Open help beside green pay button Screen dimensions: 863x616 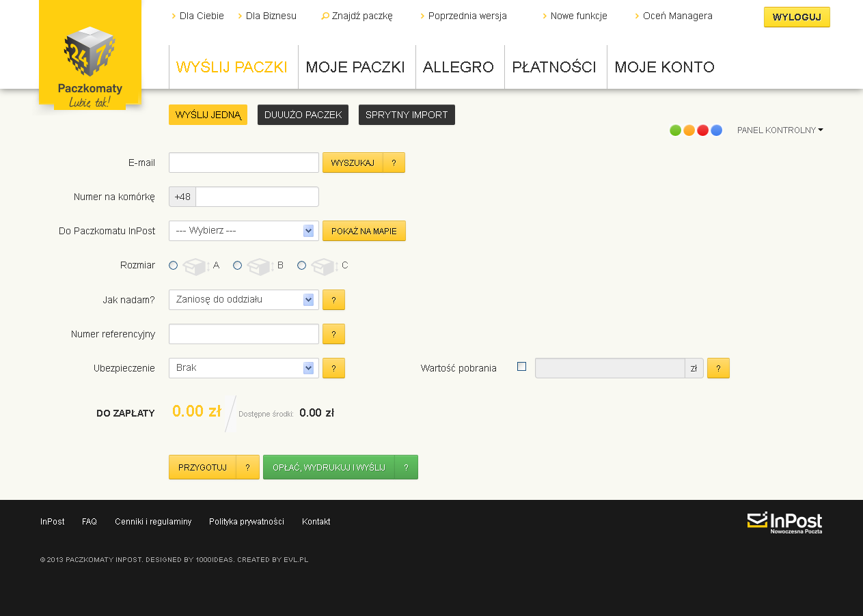point(406,467)
